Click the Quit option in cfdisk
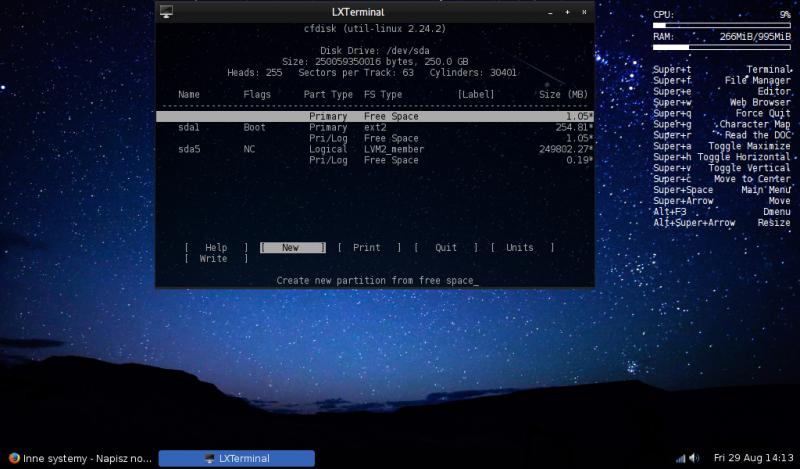 coord(445,248)
